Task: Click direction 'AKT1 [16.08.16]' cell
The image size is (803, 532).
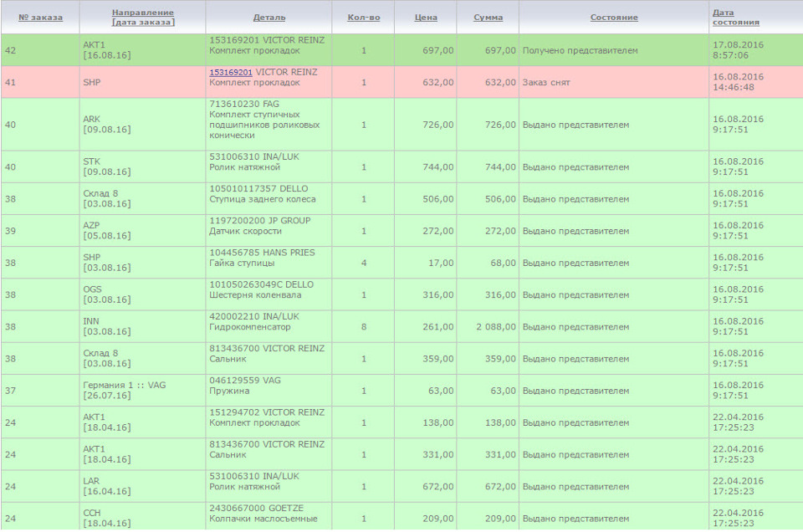Action: coord(142,50)
